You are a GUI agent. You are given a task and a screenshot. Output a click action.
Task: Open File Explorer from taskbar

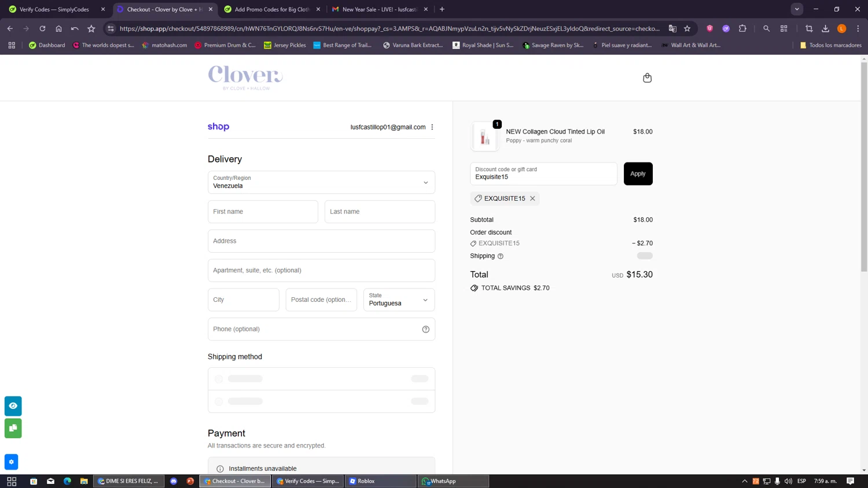coord(84,481)
